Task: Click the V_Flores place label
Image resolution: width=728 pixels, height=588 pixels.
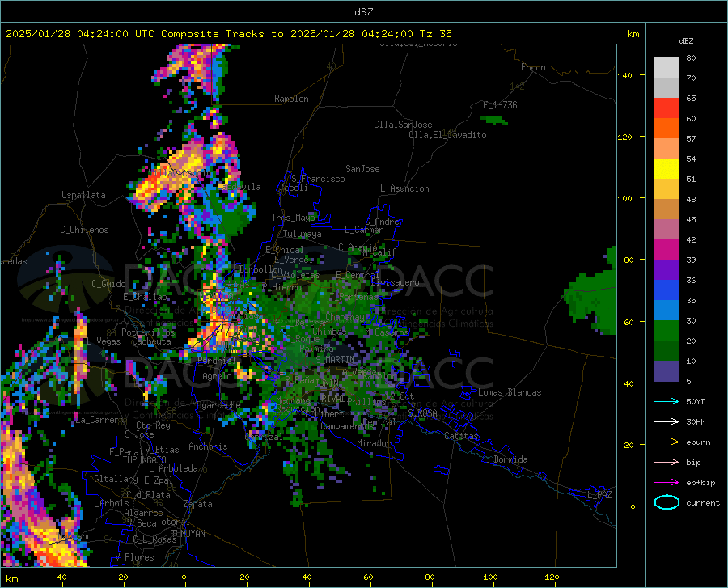Action: (134, 557)
